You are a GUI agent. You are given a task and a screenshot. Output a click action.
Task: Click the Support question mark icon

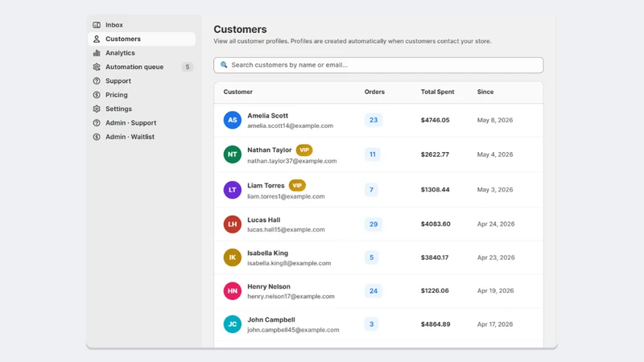tap(97, 81)
